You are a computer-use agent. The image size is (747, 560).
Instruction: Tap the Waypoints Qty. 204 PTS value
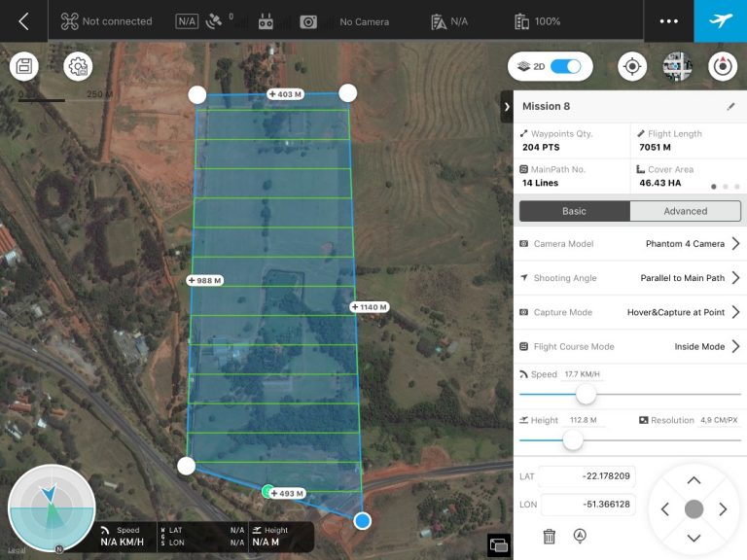coord(541,148)
